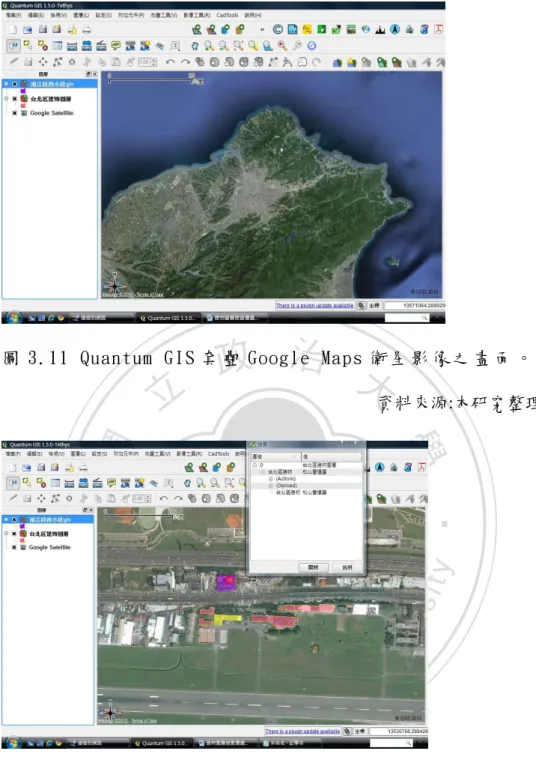Screen dimensions: 536x757
Task: Click Redo arrow in coastline QGIS window
Action: click(x=185, y=62)
